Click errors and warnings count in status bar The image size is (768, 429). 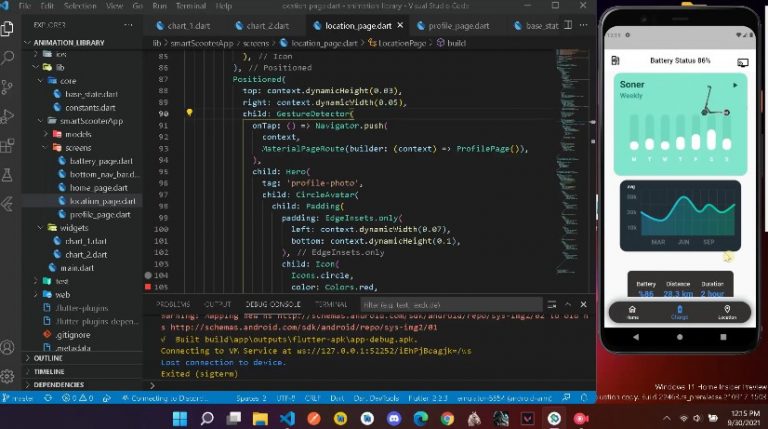coord(77,398)
